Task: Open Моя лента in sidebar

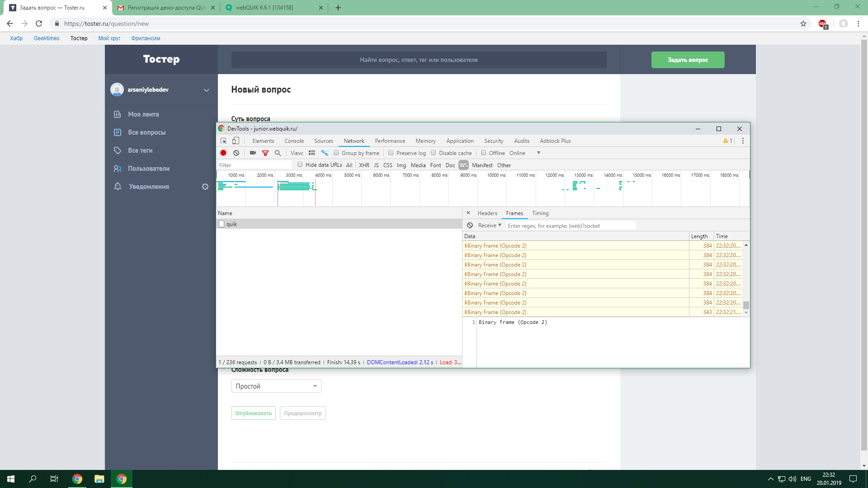Action: click(143, 114)
